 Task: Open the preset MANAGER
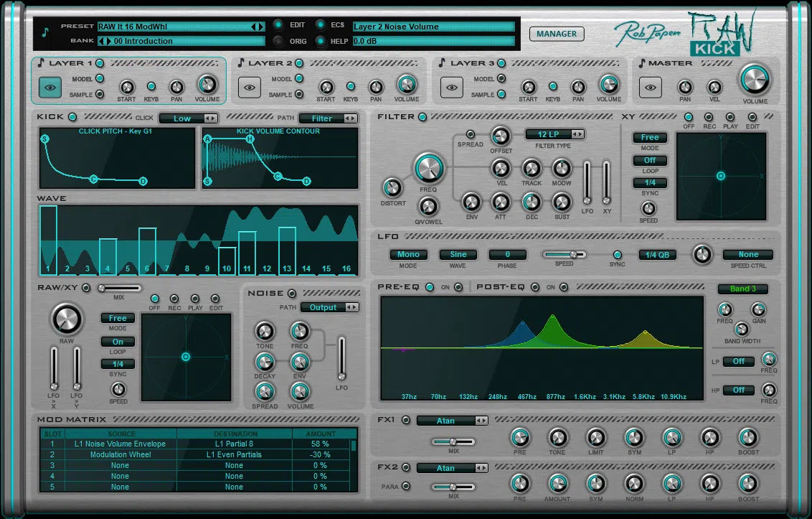click(557, 34)
